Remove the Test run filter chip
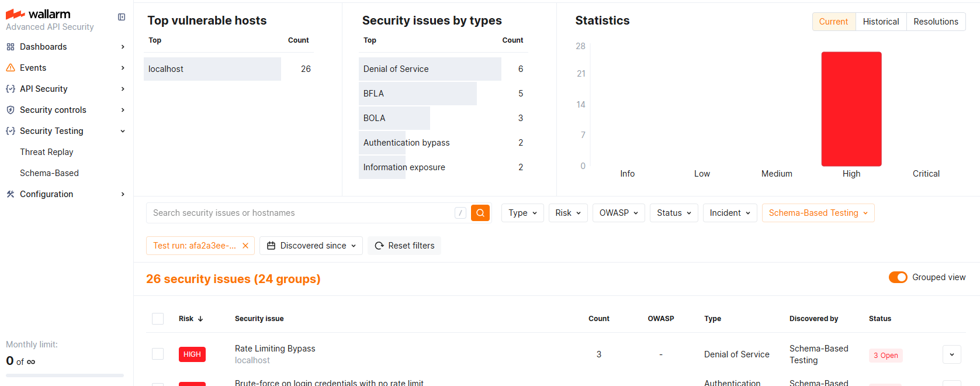Image resolution: width=980 pixels, height=386 pixels. click(245, 246)
